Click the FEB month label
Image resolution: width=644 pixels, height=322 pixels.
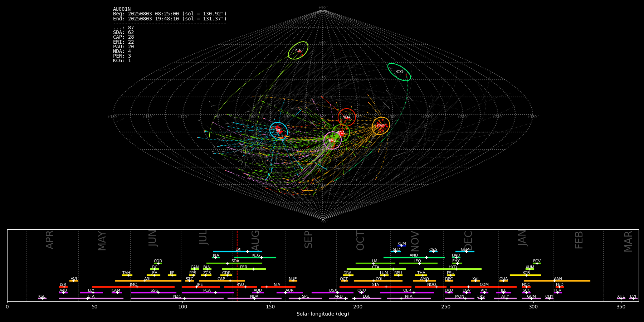pyautogui.click(x=579, y=240)
